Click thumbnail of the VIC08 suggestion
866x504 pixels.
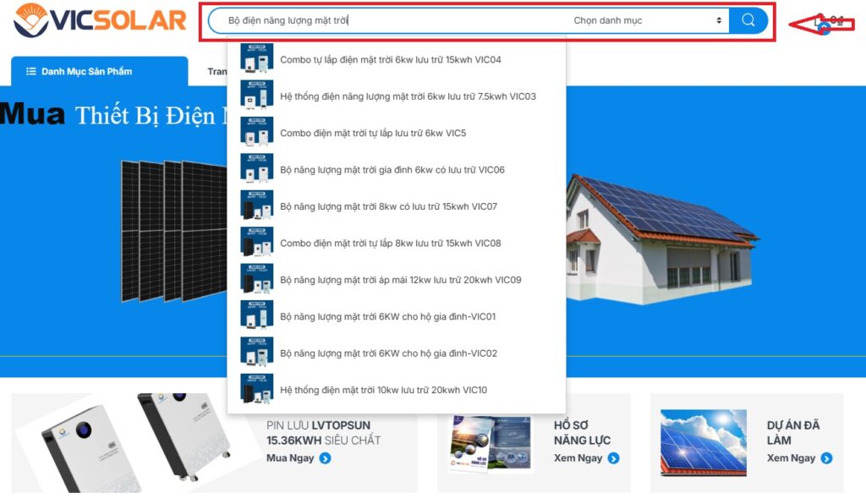[x=257, y=242]
